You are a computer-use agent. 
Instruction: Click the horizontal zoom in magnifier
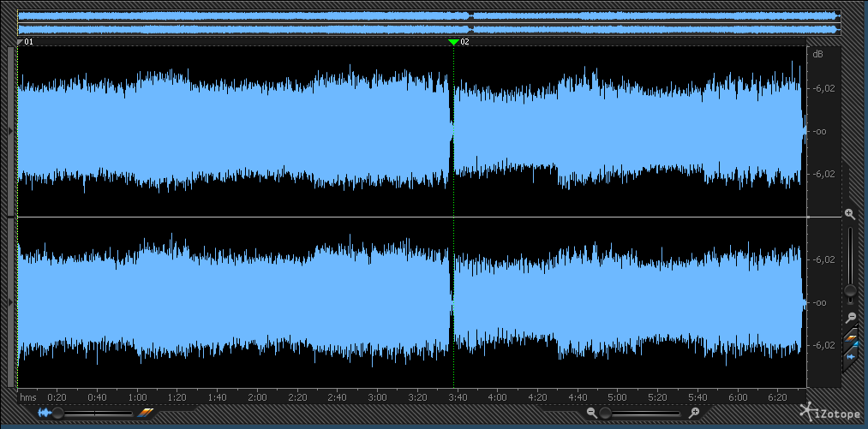tap(694, 413)
